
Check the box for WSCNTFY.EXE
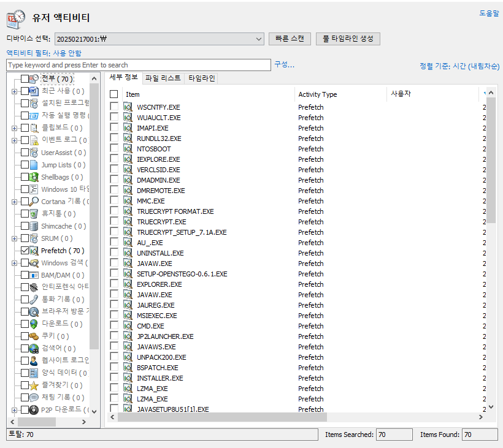point(114,107)
